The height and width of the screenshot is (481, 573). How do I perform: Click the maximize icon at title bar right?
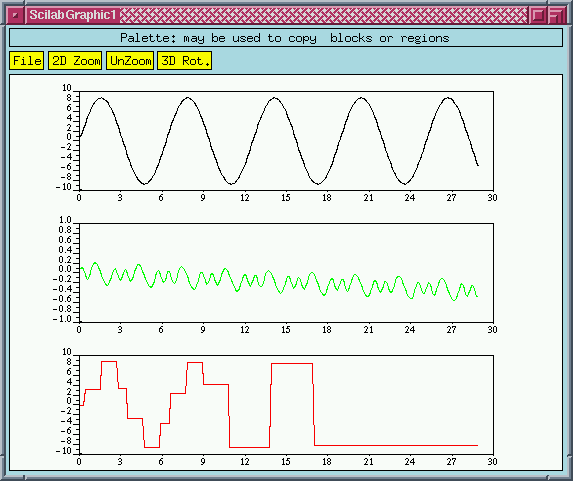pos(556,15)
